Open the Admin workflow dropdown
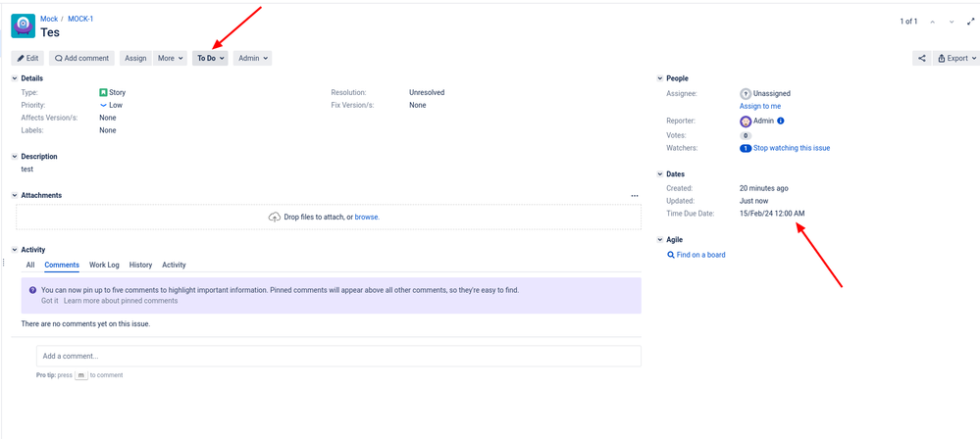Viewport: 980px width, 439px height. 252,58
